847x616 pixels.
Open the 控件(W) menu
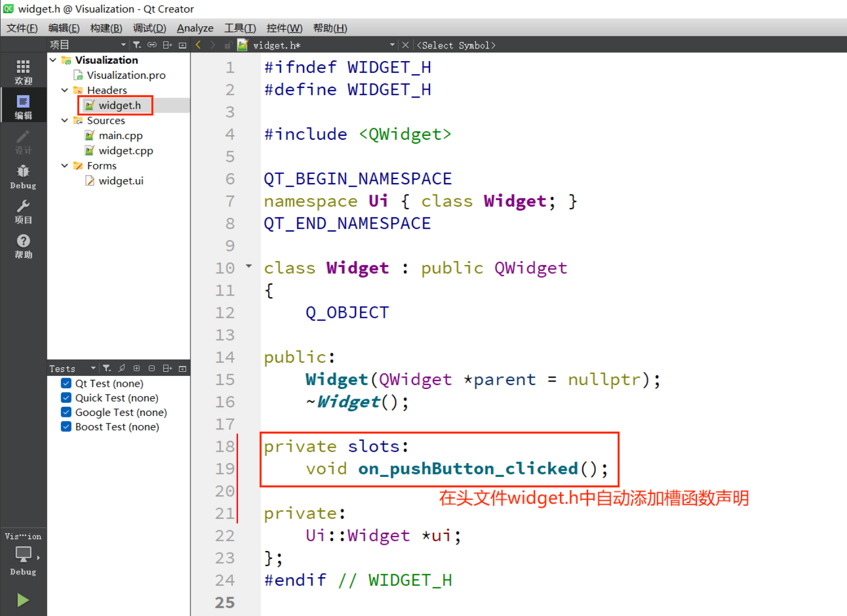pyautogui.click(x=284, y=28)
